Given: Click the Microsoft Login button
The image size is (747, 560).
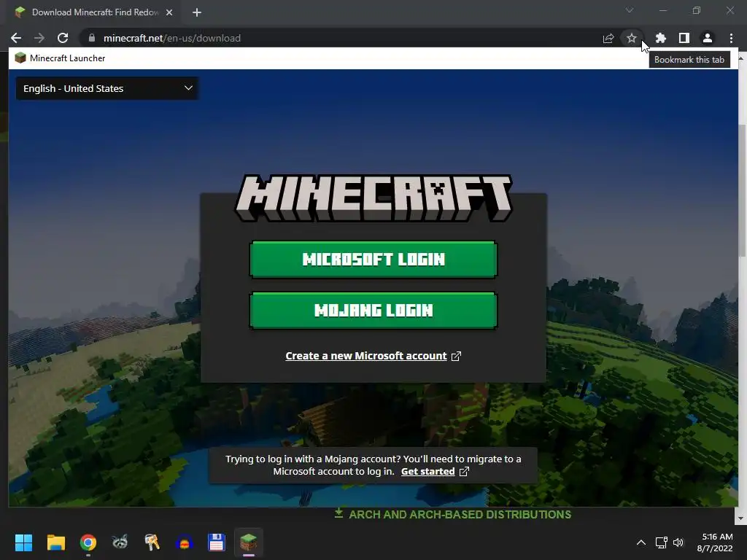Looking at the screenshot, I should coord(373,260).
